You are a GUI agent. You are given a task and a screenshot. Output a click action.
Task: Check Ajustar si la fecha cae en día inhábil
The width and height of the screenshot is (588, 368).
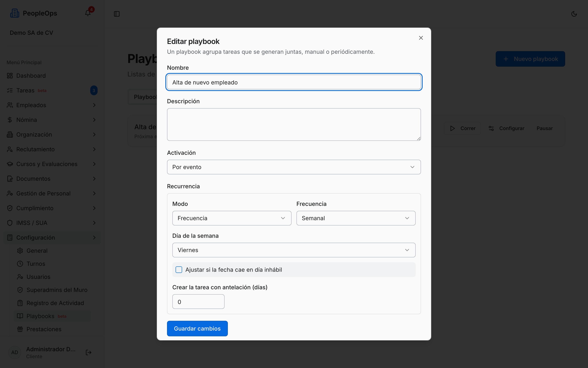click(x=179, y=270)
